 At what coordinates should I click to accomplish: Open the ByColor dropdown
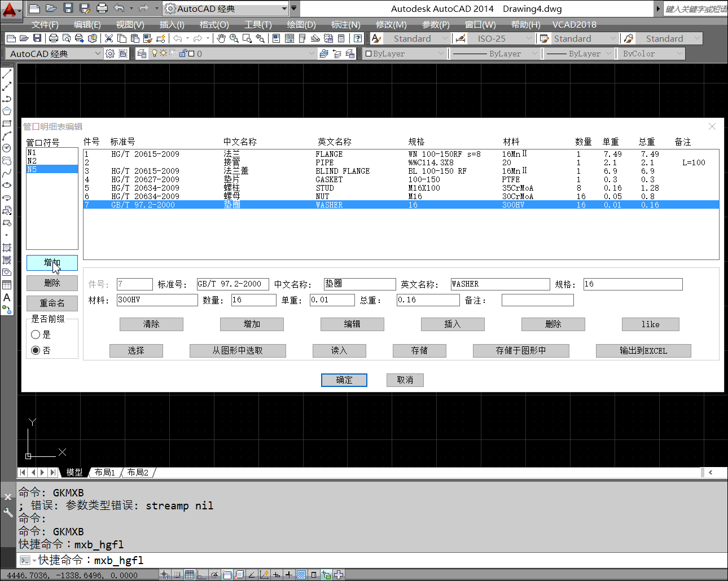(x=652, y=54)
